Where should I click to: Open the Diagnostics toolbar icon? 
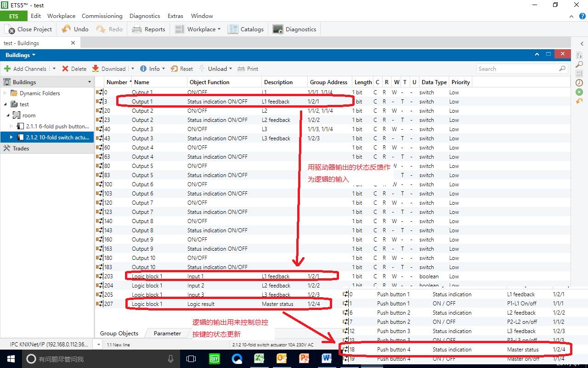(278, 29)
